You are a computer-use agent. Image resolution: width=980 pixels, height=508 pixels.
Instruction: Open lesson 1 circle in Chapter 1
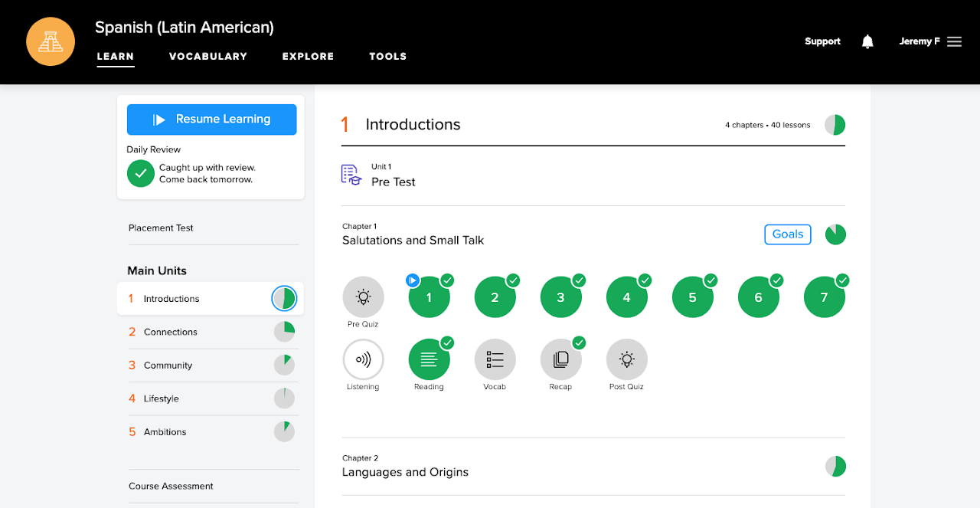click(429, 297)
